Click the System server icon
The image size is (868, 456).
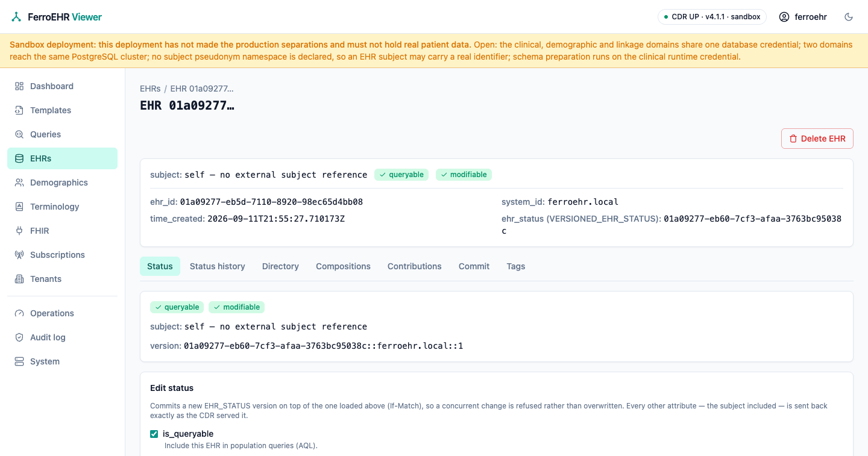pos(19,361)
